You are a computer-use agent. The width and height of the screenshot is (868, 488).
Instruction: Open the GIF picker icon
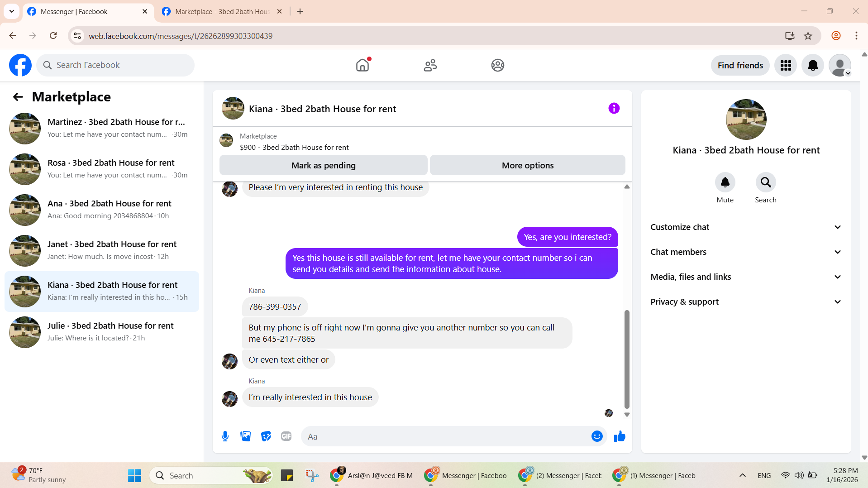coord(286,436)
